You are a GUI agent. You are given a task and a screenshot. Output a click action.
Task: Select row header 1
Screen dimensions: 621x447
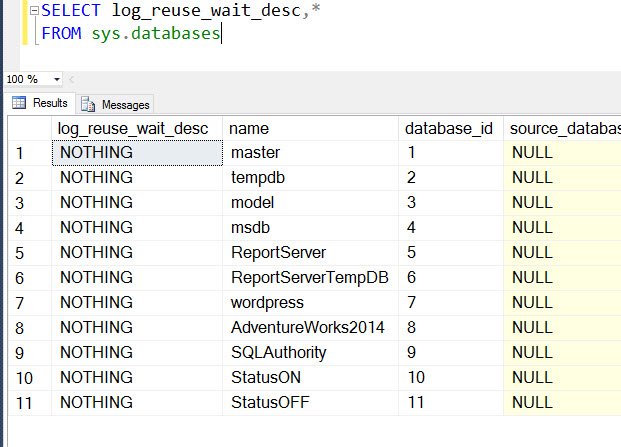click(x=30, y=153)
